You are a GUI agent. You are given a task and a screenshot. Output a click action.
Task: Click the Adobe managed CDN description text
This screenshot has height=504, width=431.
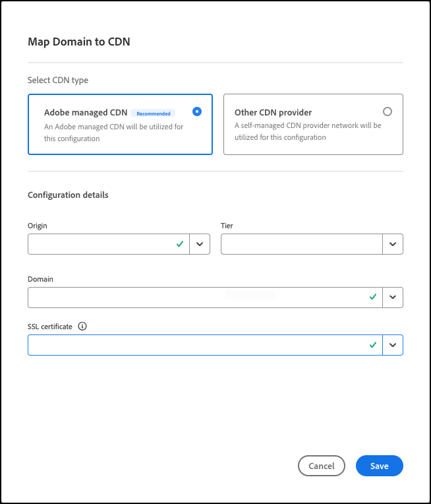click(113, 133)
